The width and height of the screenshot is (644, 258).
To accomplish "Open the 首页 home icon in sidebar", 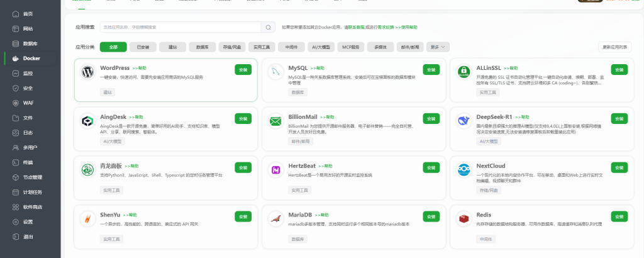I will tap(16, 14).
